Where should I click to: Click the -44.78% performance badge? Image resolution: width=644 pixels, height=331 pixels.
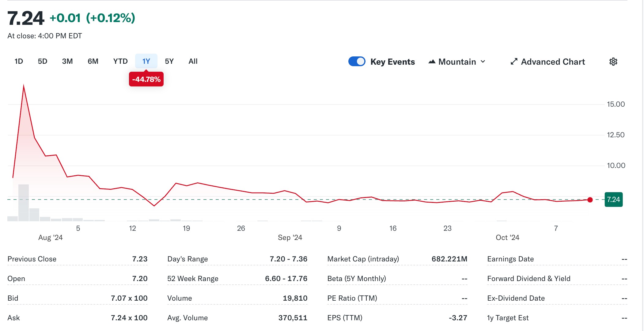(x=146, y=79)
